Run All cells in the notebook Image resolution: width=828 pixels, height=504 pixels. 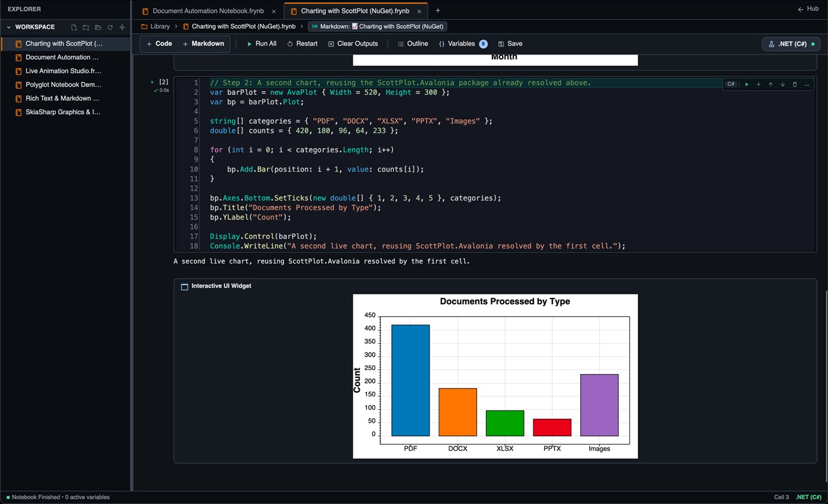(261, 44)
